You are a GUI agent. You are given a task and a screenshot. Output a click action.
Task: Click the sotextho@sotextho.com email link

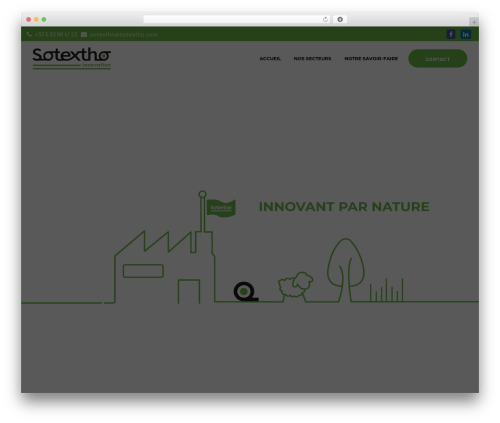click(x=123, y=34)
